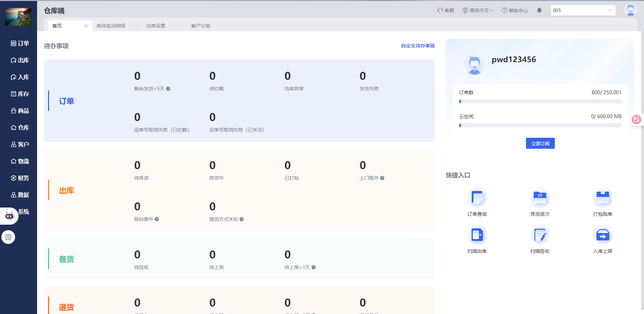Viewport: 644px width, 314px height.
Task: Launch the 扫描出库 shortcut icon
Action: tap(477, 235)
